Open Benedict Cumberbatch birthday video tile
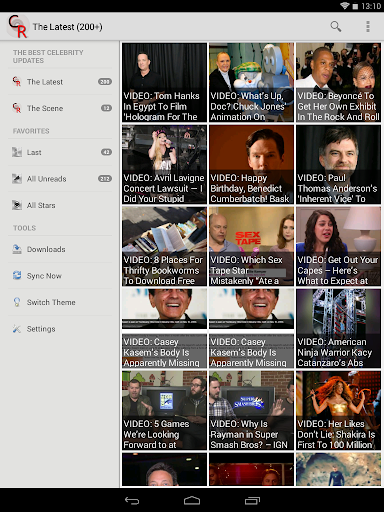This screenshot has height=512, width=384. click(x=251, y=164)
